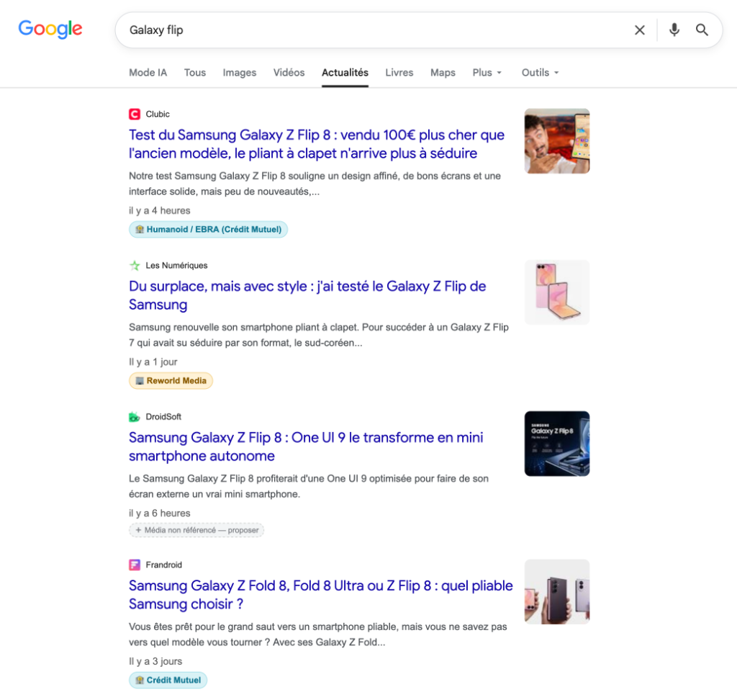This screenshot has width=737, height=700.
Task: Clear the search box with the X icon
Action: [x=639, y=30]
